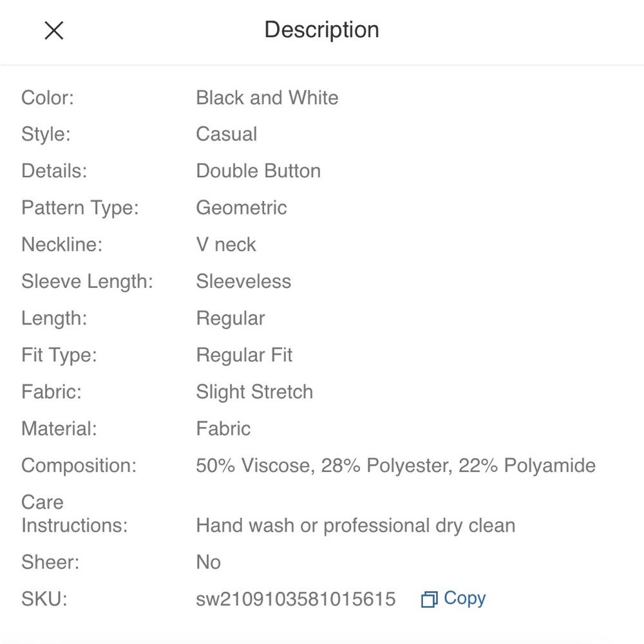Click the composition text starting with 50% Viscose
This screenshot has width=644, height=644.
point(395,466)
